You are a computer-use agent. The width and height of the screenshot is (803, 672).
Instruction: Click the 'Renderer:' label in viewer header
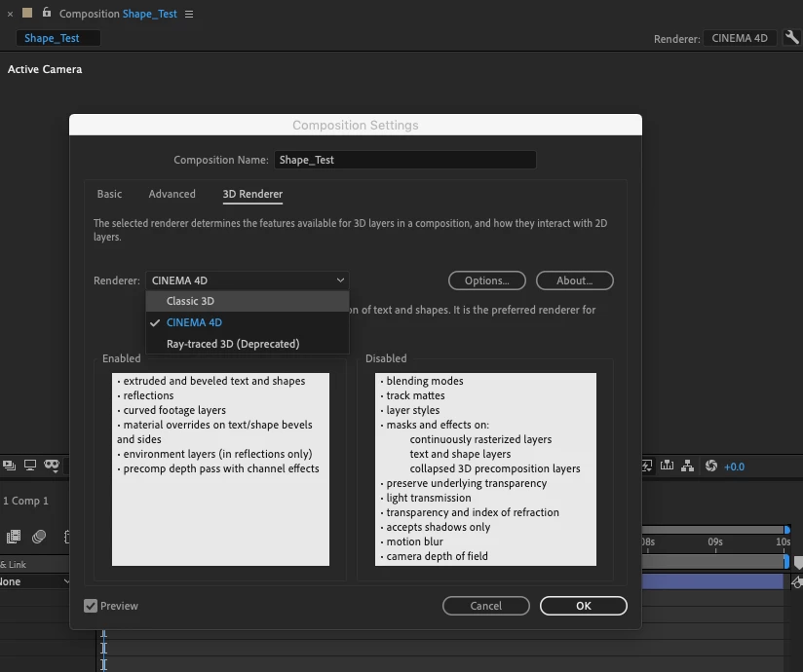click(x=676, y=39)
